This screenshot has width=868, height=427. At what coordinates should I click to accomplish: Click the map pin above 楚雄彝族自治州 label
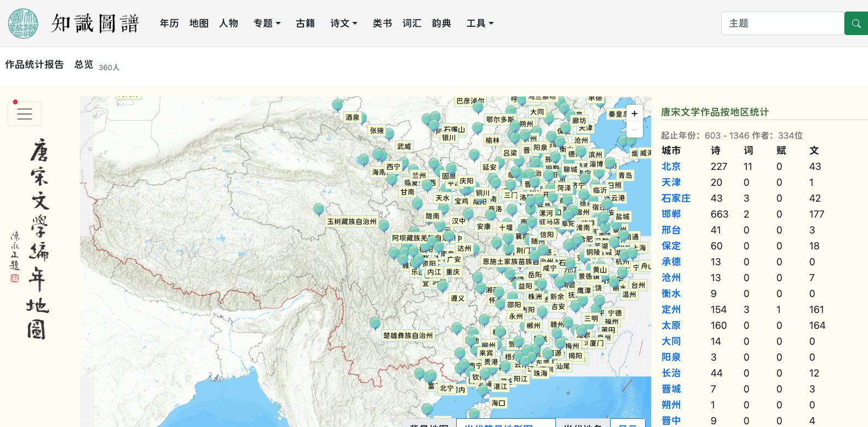coord(375,323)
